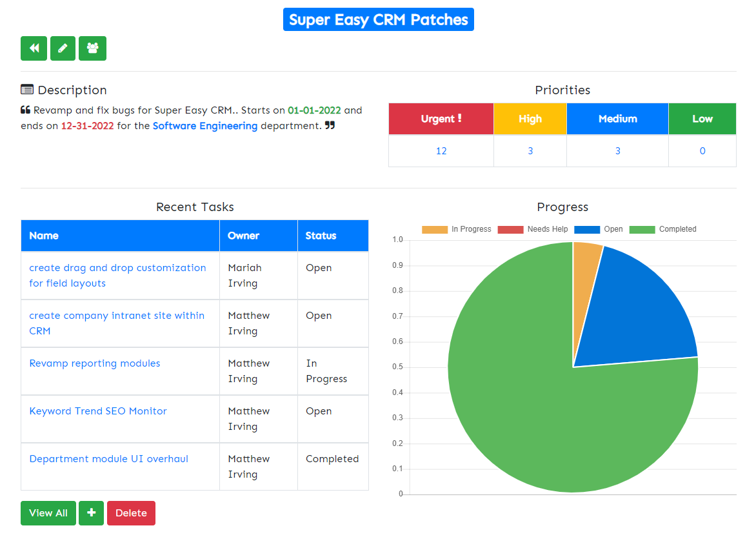
Task: Click the green plus add-task button
Action: (x=91, y=513)
